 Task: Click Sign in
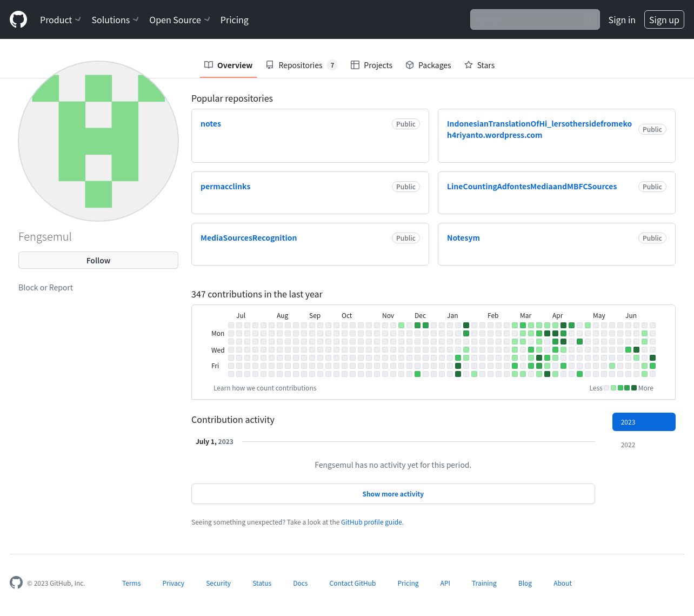pyautogui.click(x=622, y=19)
